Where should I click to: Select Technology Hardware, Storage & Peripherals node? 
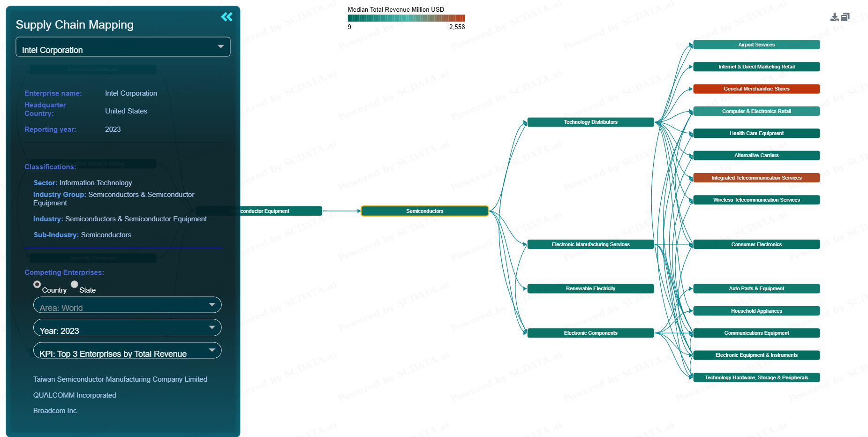[756, 377]
